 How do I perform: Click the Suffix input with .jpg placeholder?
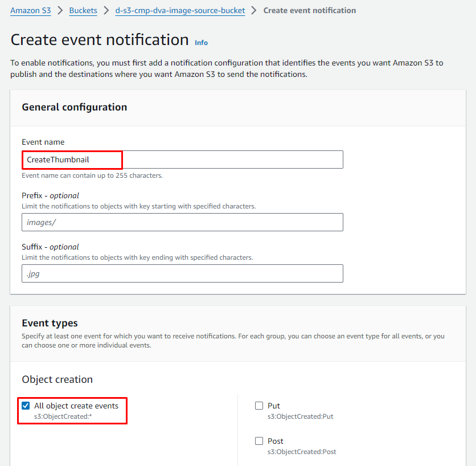[x=182, y=273]
